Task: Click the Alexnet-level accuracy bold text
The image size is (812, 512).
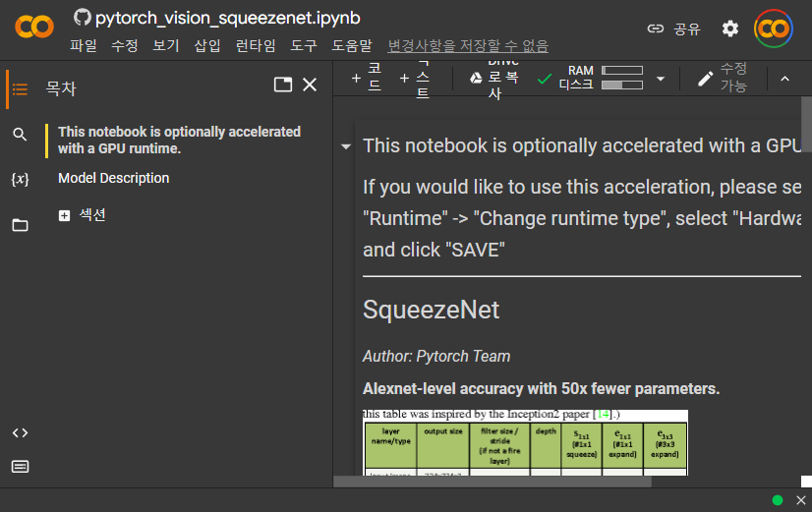Action: (541, 389)
